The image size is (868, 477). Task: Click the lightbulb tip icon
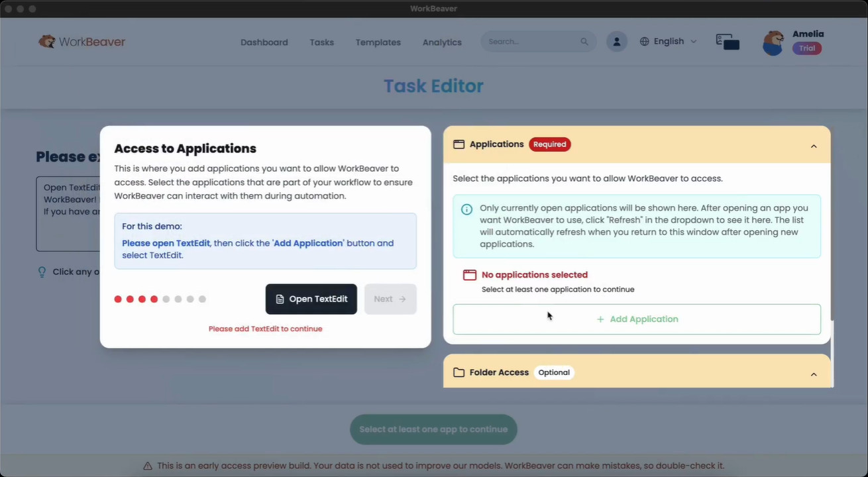coord(42,272)
